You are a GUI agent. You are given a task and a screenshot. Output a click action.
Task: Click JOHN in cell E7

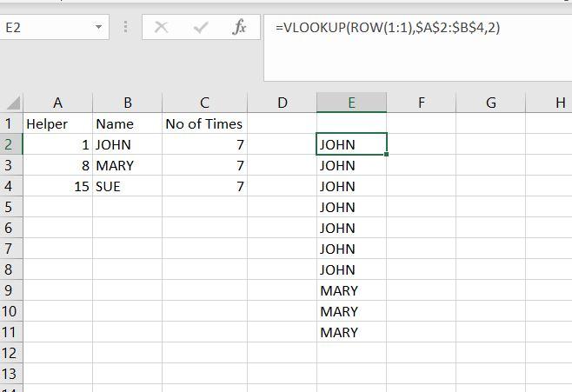tap(351, 249)
